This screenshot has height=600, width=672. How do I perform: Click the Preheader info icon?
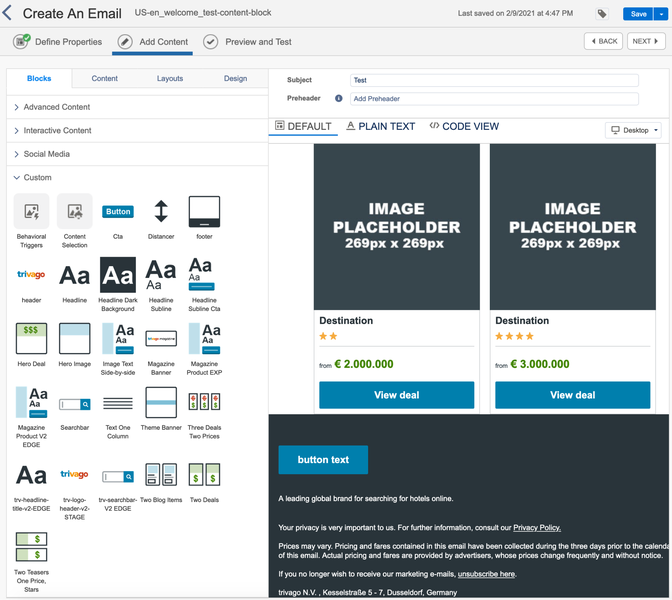click(338, 99)
